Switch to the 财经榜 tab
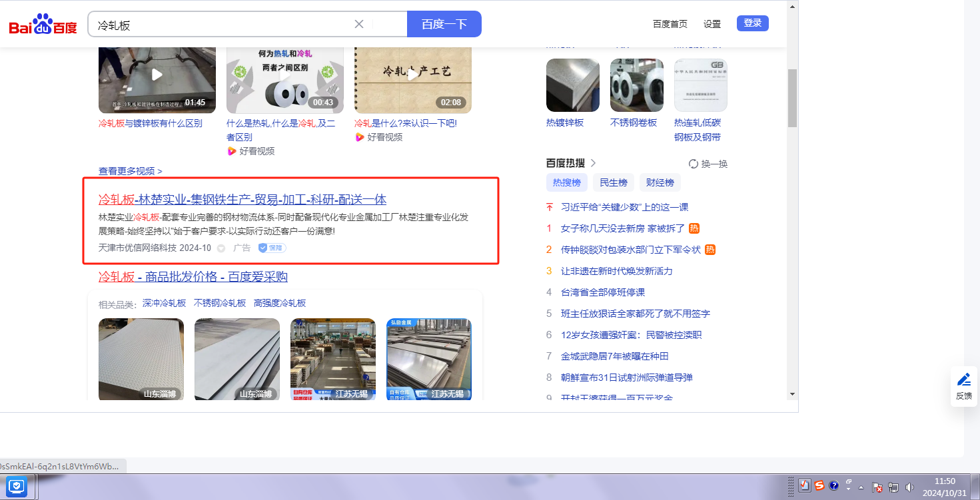The image size is (980, 500). pyautogui.click(x=660, y=182)
